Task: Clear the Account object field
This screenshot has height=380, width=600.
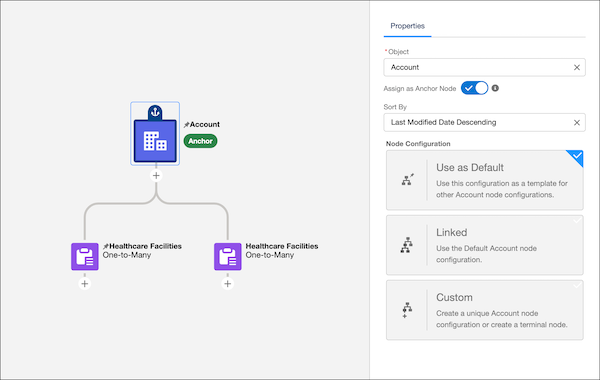Action: pos(577,67)
